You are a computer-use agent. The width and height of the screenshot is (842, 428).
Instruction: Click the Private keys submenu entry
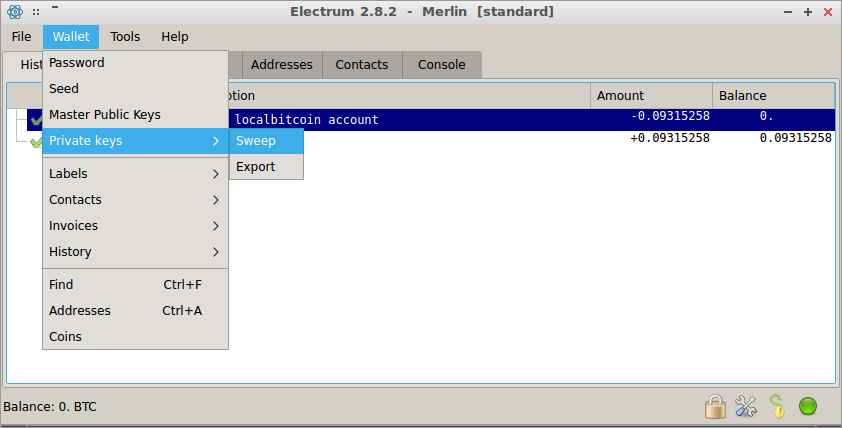[x=135, y=141]
